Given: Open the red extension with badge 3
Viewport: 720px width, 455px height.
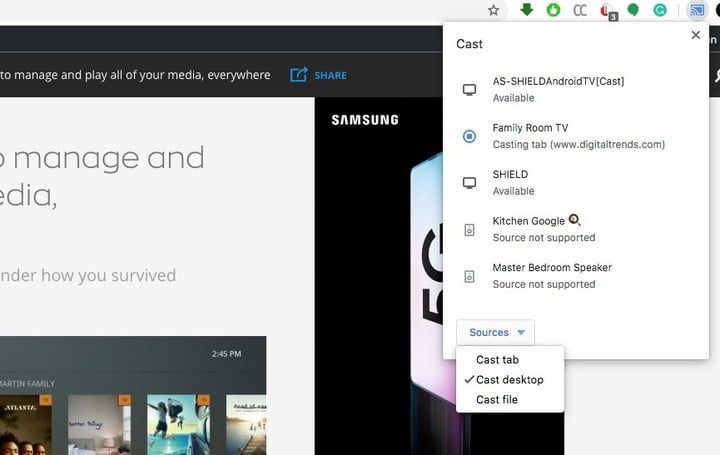Looking at the screenshot, I should point(607,11).
